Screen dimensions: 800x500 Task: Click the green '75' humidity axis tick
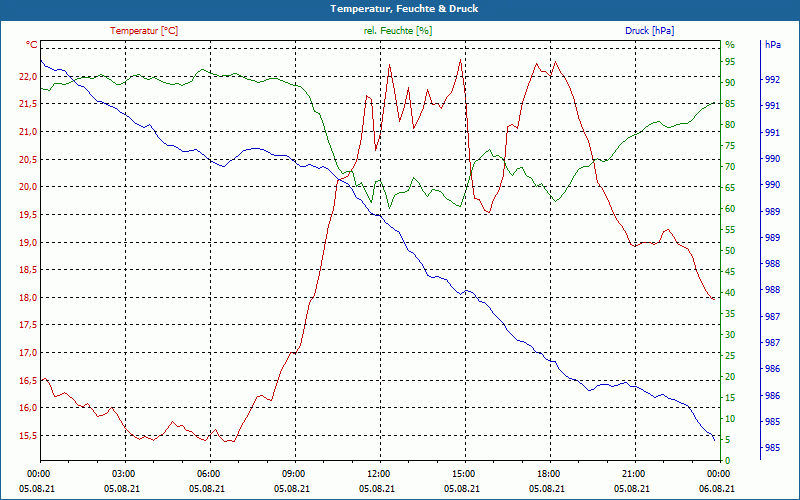[x=731, y=146]
